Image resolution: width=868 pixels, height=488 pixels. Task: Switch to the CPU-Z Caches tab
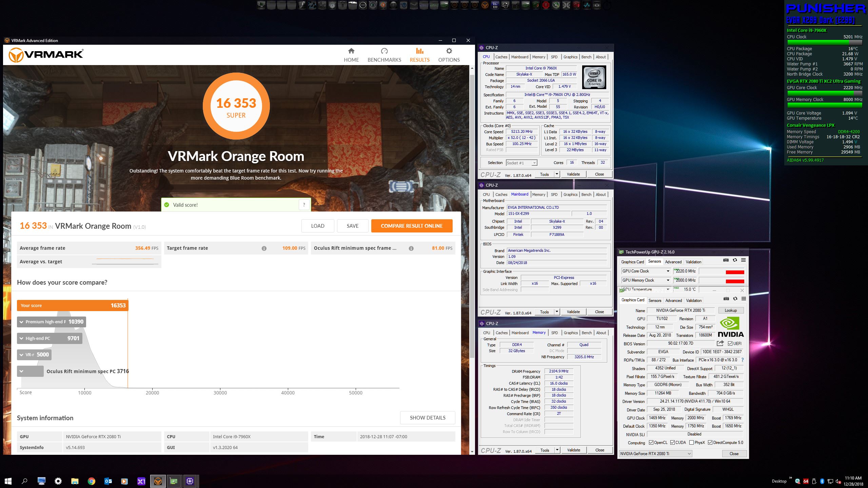(501, 57)
